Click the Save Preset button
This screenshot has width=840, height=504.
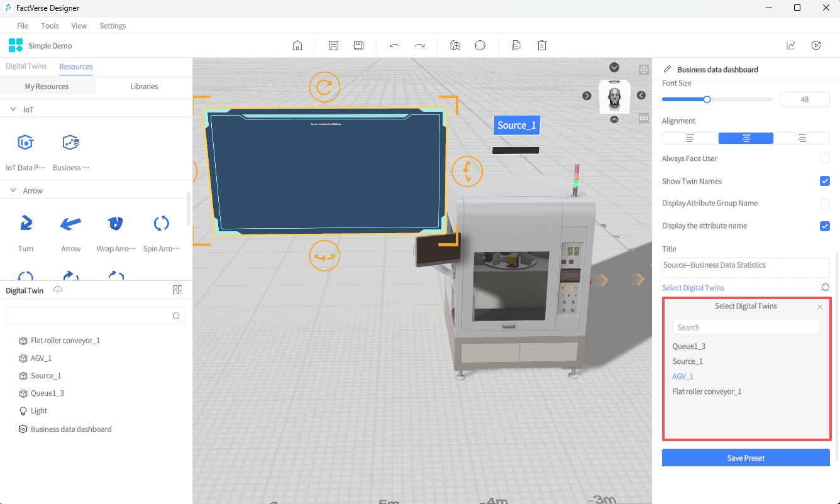click(x=746, y=458)
